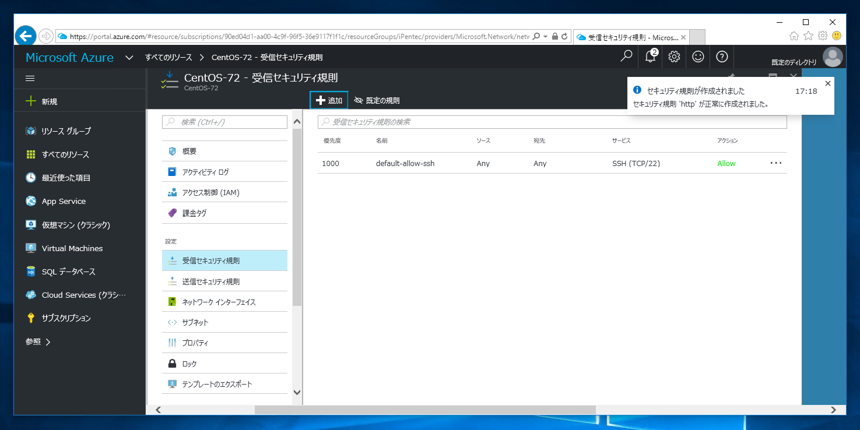Open App Service in sidebar
This screenshot has height=430, width=860.
coord(64,201)
